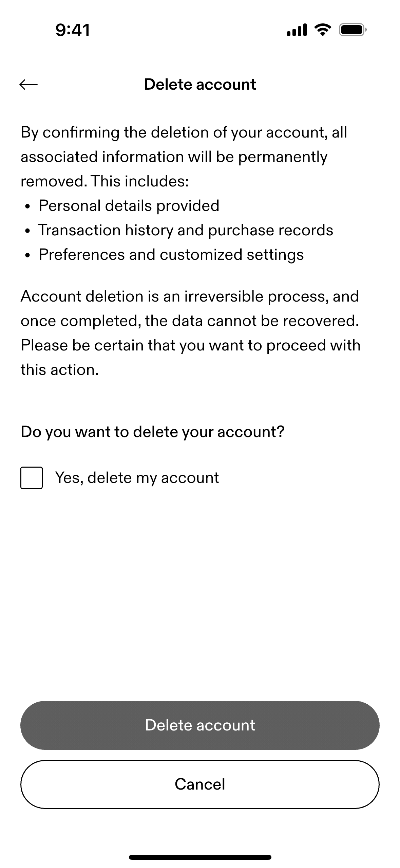Click 'Transaction history and purchase records' item
Screen dimensions: 400x868
click(186, 230)
